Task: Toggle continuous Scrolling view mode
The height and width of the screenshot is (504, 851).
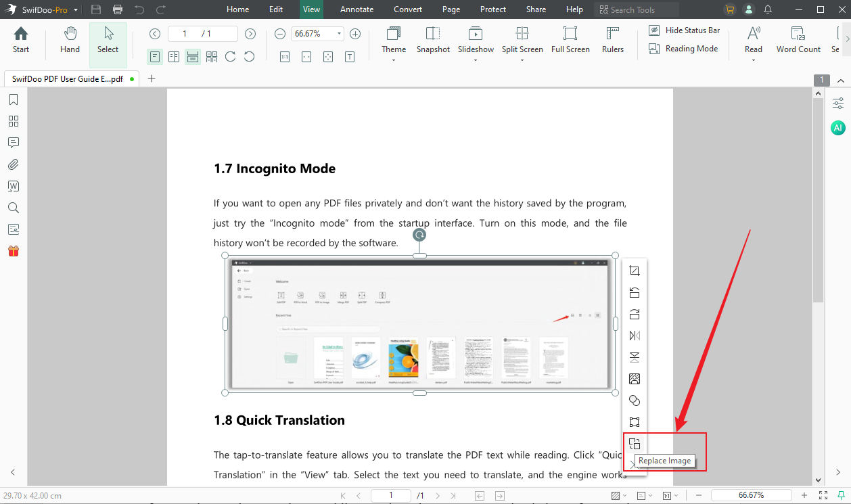Action: 193,57
